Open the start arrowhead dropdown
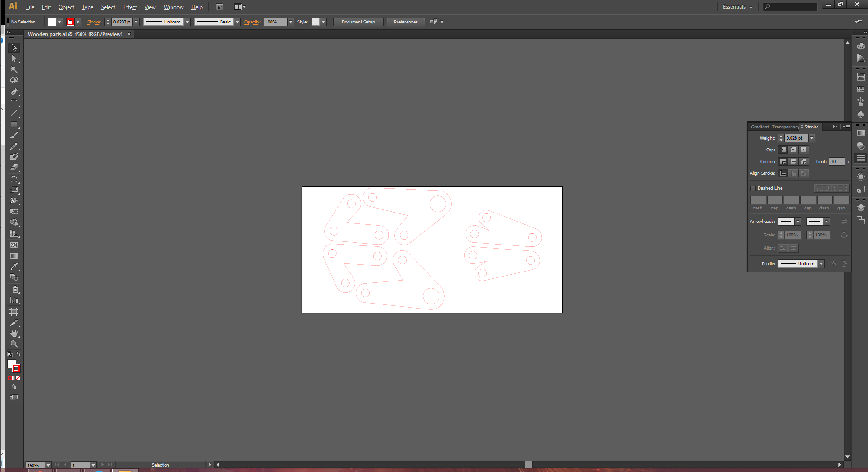Screen dimensions: 868x472 click(798, 222)
